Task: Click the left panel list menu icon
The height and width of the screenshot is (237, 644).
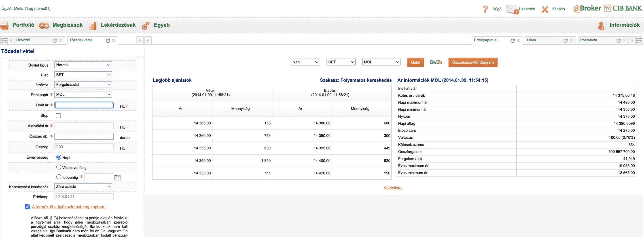Action: click(x=4, y=40)
